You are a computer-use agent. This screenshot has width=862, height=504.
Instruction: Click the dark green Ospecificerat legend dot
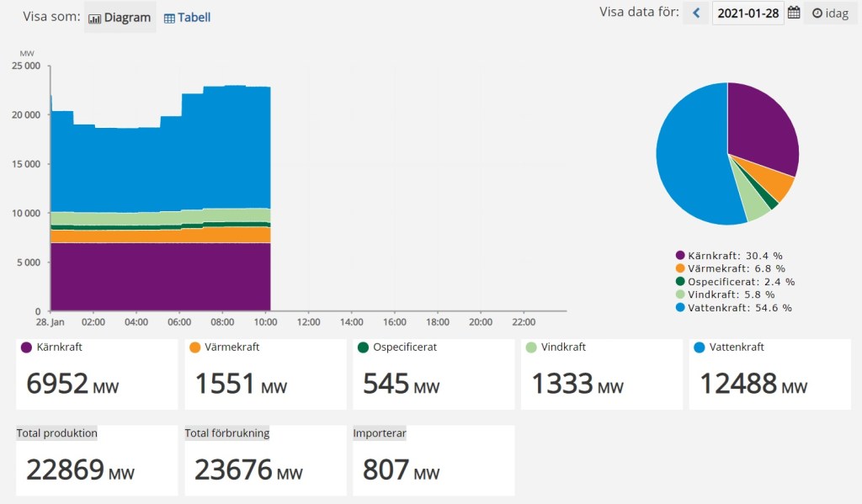(680, 282)
